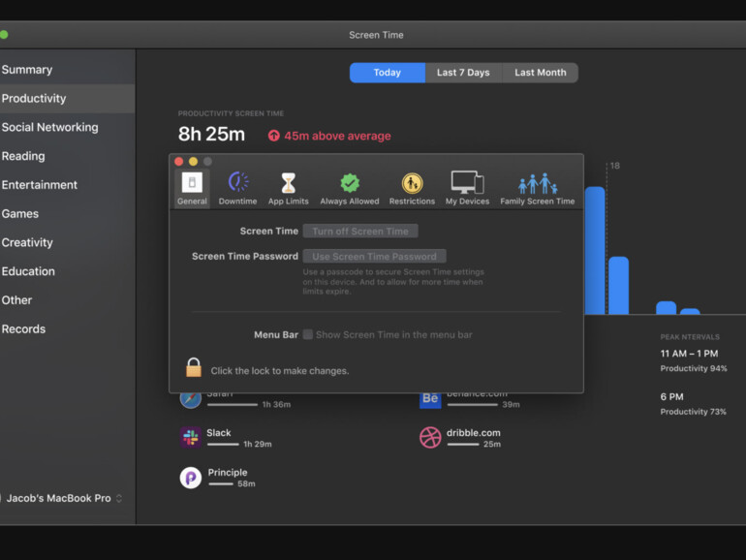Click the lock icon to make changes

point(194,367)
